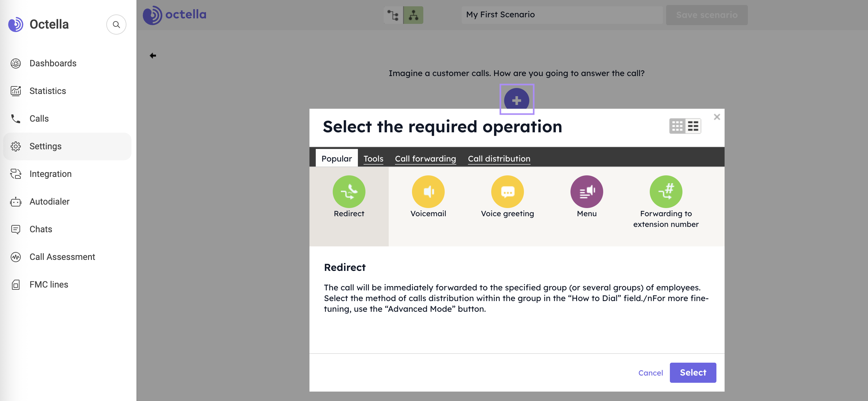
Task: Toggle the tree-list scenario view
Action: pos(393,15)
